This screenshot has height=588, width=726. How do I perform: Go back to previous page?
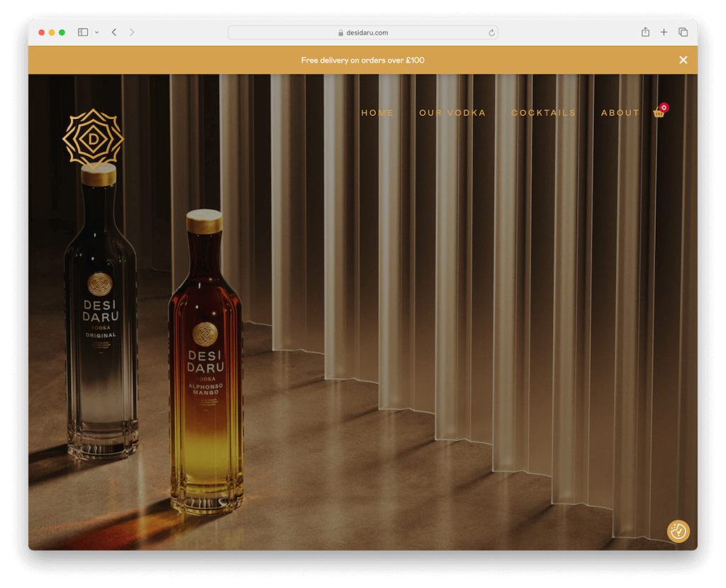pos(114,32)
